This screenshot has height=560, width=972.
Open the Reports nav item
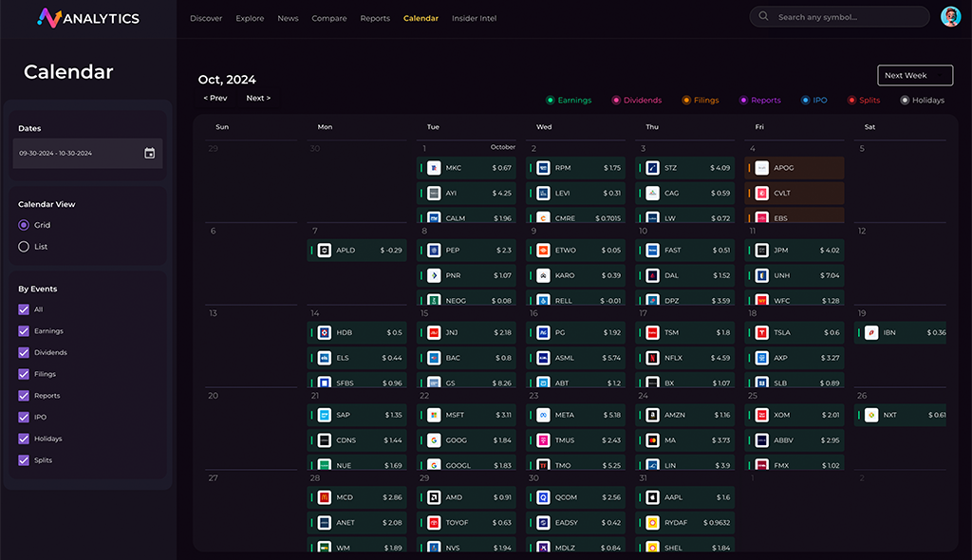click(375, 18)
